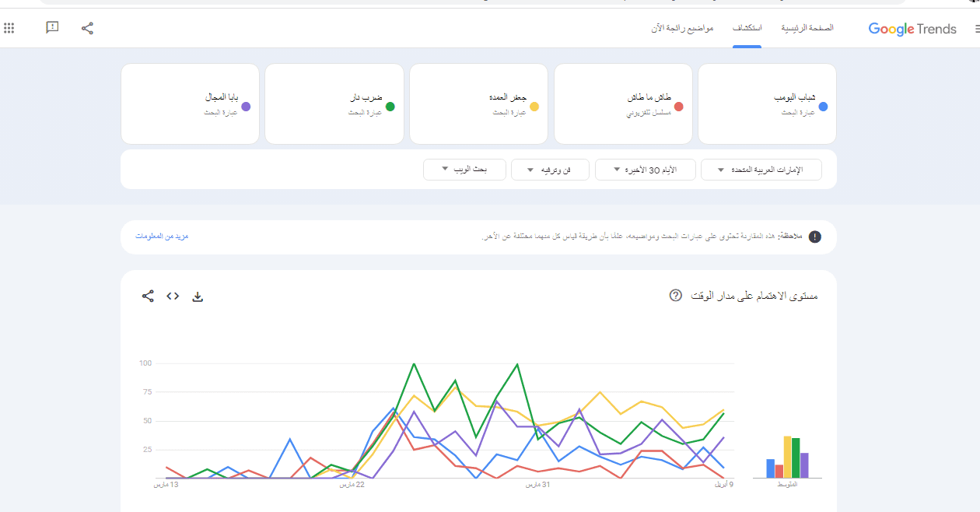Open the help question mark icon
The image size is (980, 512).
(675, 296)
